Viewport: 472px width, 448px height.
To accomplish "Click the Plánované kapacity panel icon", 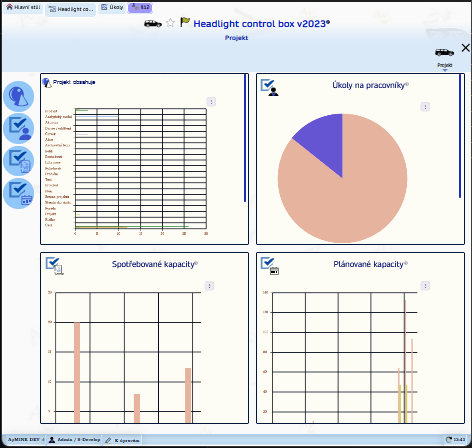I will (269, 266).
